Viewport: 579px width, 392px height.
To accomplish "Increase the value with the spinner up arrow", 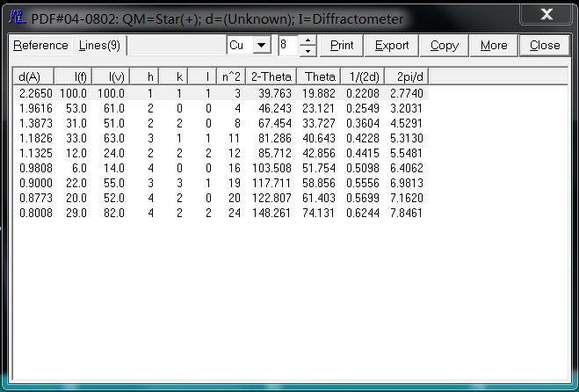I will click(x=308, y=40).
